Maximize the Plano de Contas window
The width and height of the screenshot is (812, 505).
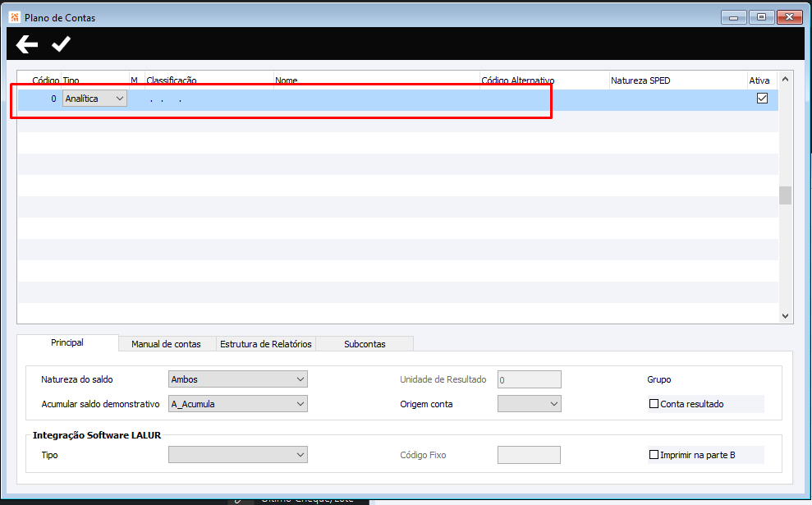pyautogui.click(x=761, y=17)
